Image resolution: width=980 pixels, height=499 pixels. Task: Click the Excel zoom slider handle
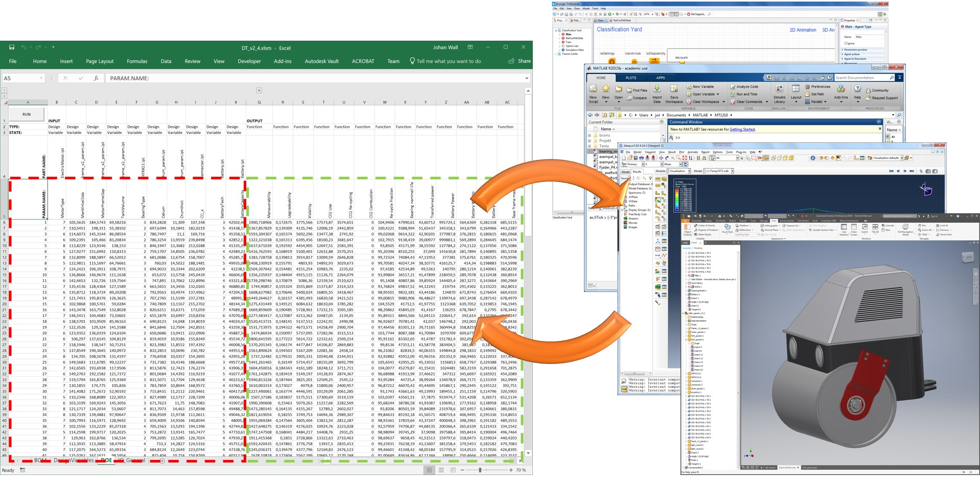(480, 470)
